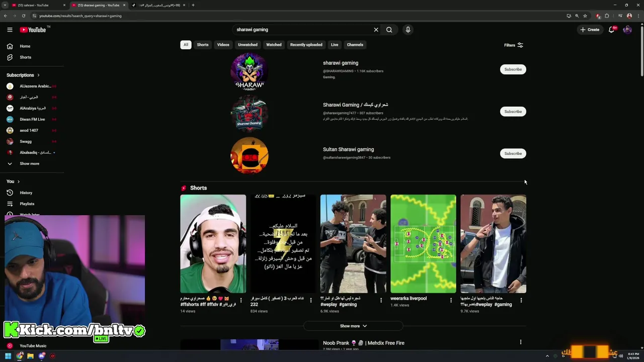Subscribe to sharawi gaming channel

pyautogui.click(x=513, y=69)
